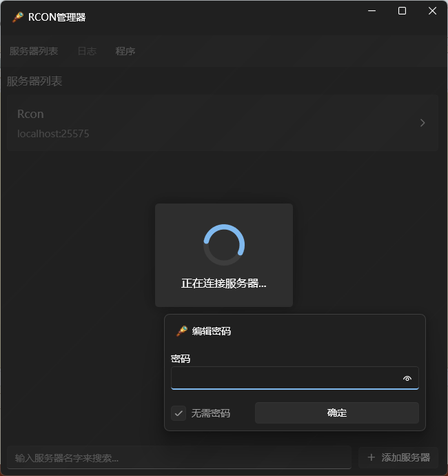
Task: Click the blue loading spinner ring
Action: point(224,245)
